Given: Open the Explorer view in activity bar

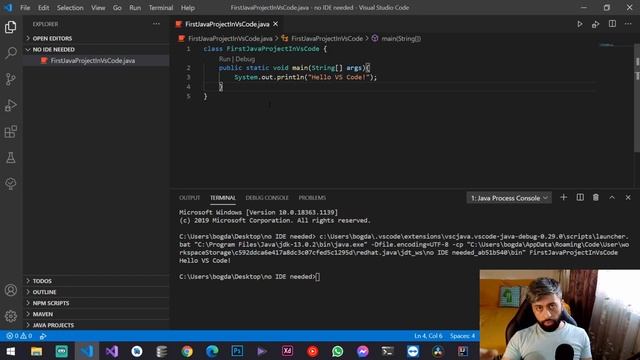Looking at the screenshot, I should coord(11,27).
